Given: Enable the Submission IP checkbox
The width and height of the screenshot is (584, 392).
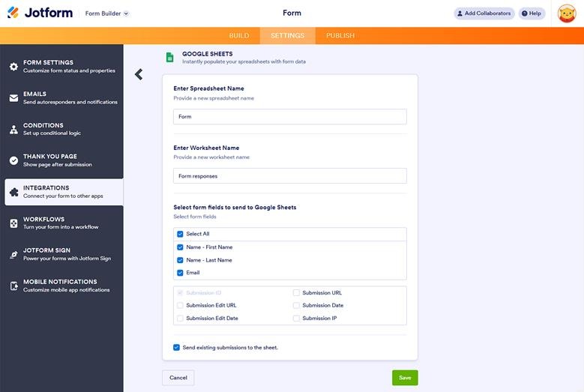Looking at the screenshot, I should [x=296, y=319].
